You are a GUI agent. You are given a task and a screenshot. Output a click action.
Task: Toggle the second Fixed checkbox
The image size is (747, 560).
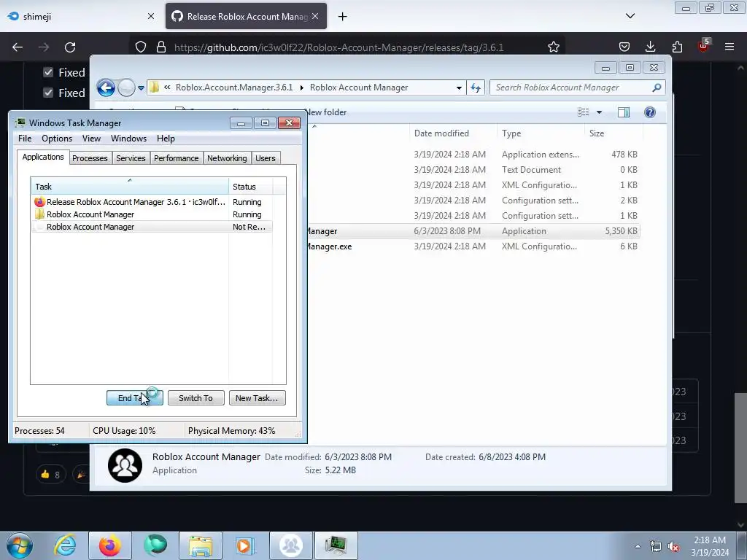[48, 93]
